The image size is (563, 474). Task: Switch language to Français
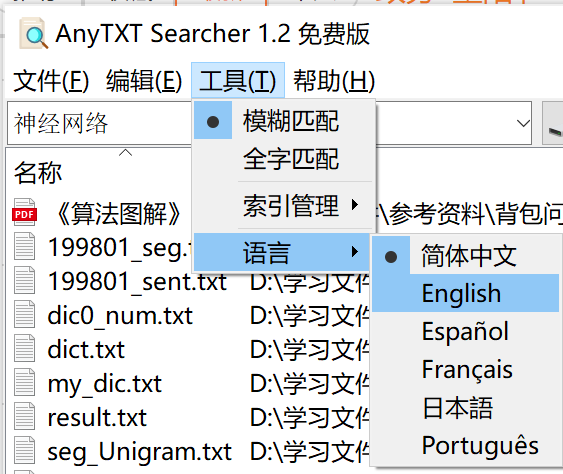pyautogui.click(x=466, y=369)
